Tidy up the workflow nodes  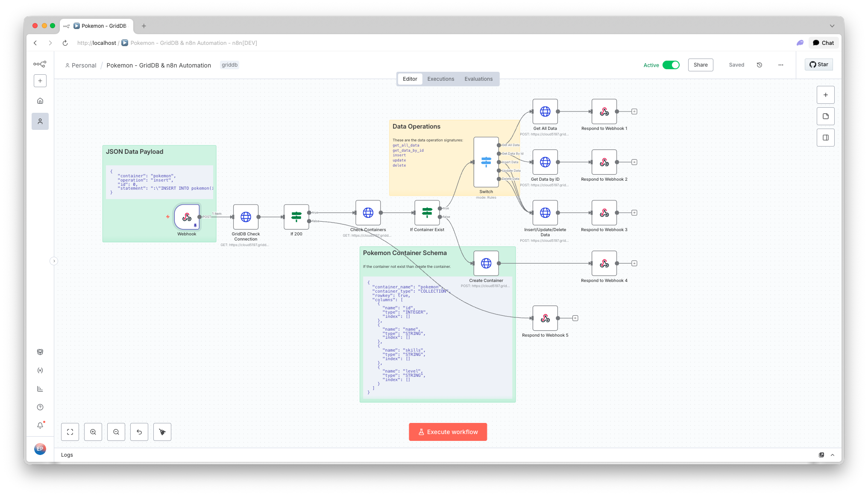[x=162, y=432]
